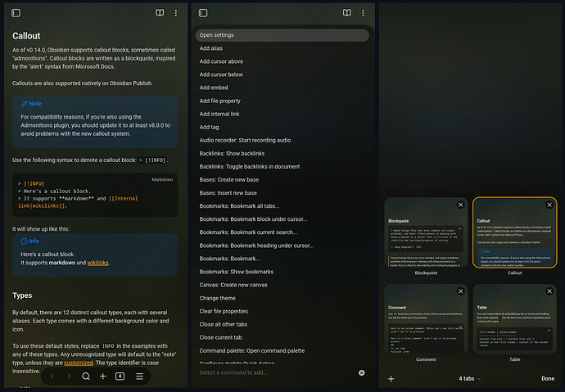This screenshot has width=565, height=392.
Task: Navigate back using the bottom toolbar arrow
Action: pyautogui.click(x=52, y=376)
